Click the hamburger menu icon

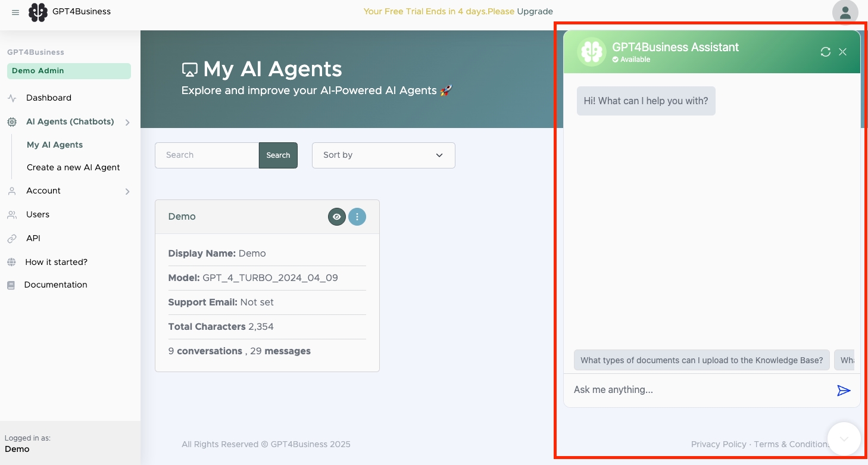click(x=15, y=12)
